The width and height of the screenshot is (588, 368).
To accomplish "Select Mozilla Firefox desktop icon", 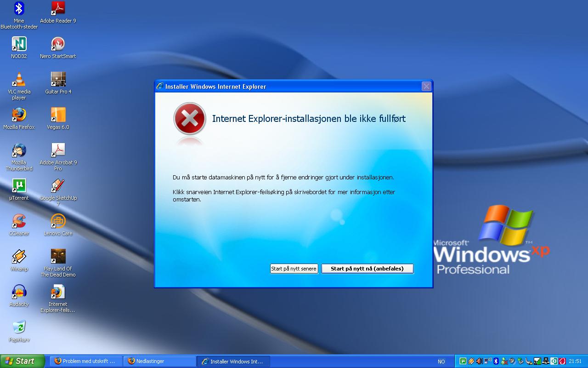I will (19, 119).
